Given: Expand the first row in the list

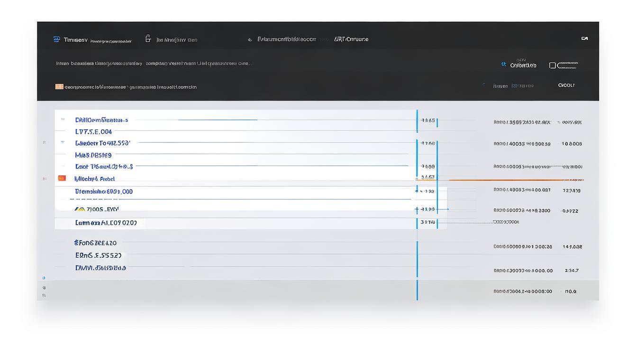Looking at the screenshot, I should pyautogui.click(x=63, y=120).
